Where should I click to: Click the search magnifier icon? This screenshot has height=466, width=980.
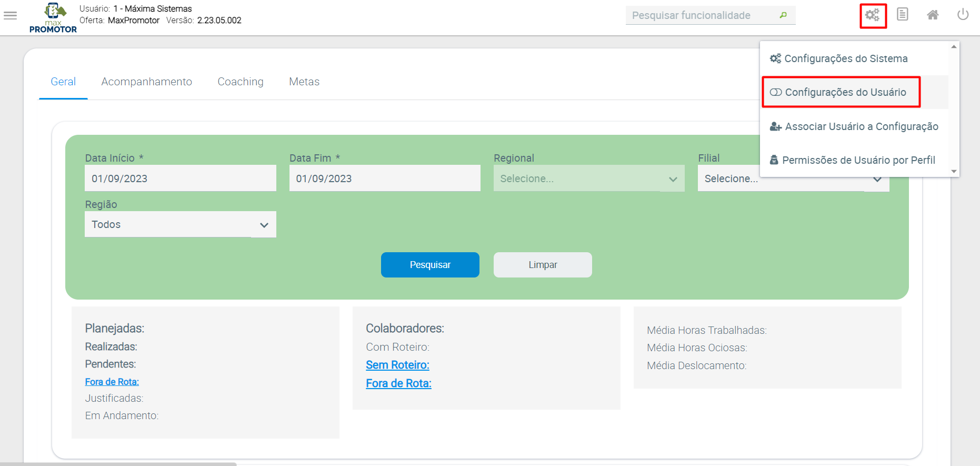783,15
